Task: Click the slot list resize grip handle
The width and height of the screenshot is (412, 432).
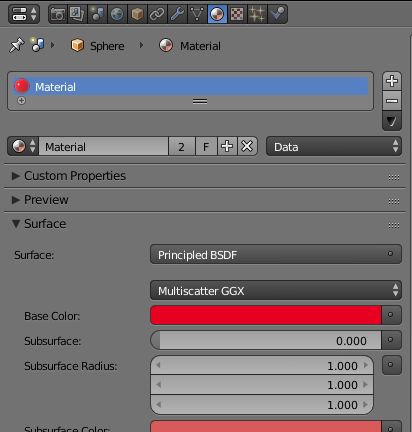Action: 200,101
